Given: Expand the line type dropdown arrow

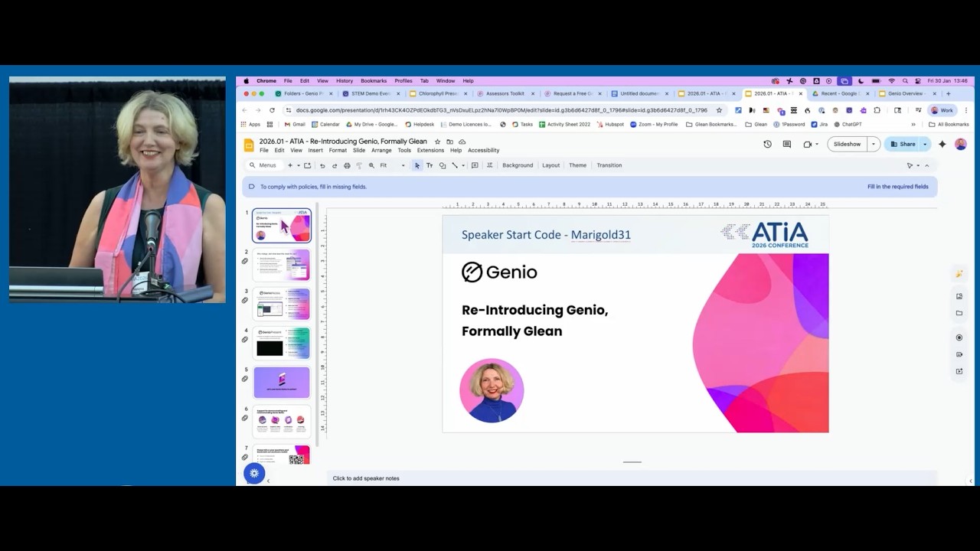Looking at the screenshot, I should pos(462,165).
